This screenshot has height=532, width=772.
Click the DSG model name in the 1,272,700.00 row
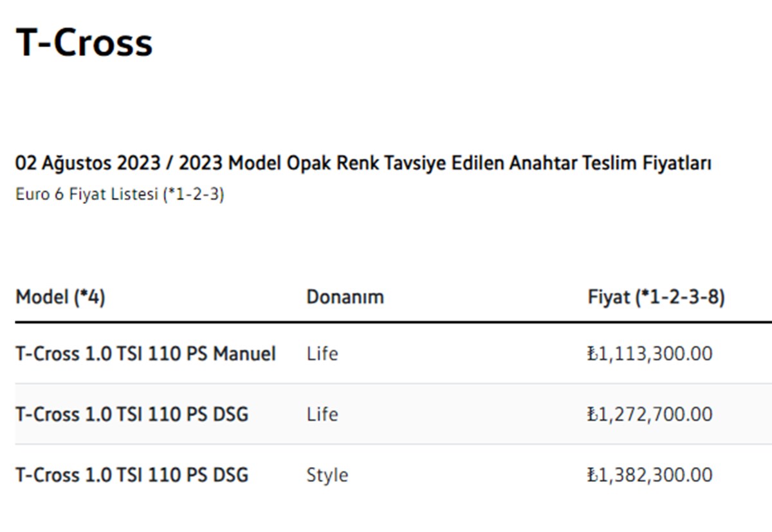tap(132, 414)
